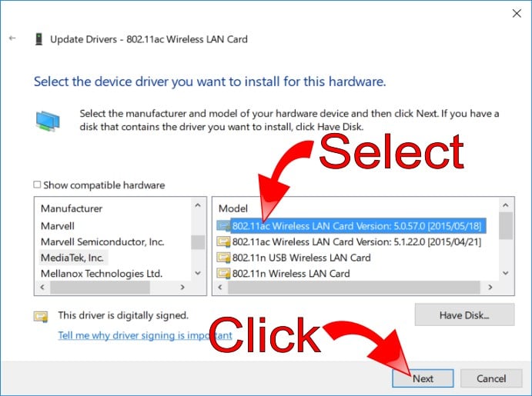Close the Update Drivers dialog

tap(517, 14)
